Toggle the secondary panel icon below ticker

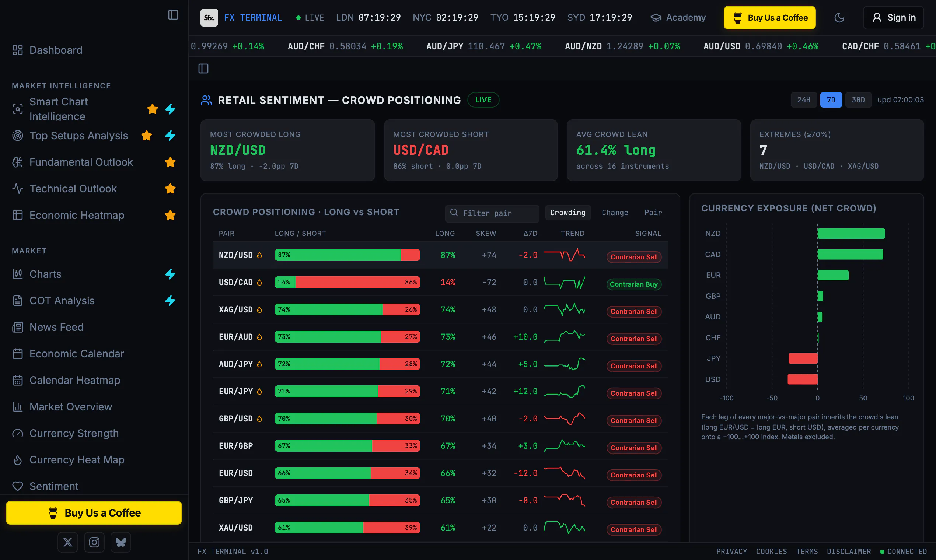click(x=203, y=68)
